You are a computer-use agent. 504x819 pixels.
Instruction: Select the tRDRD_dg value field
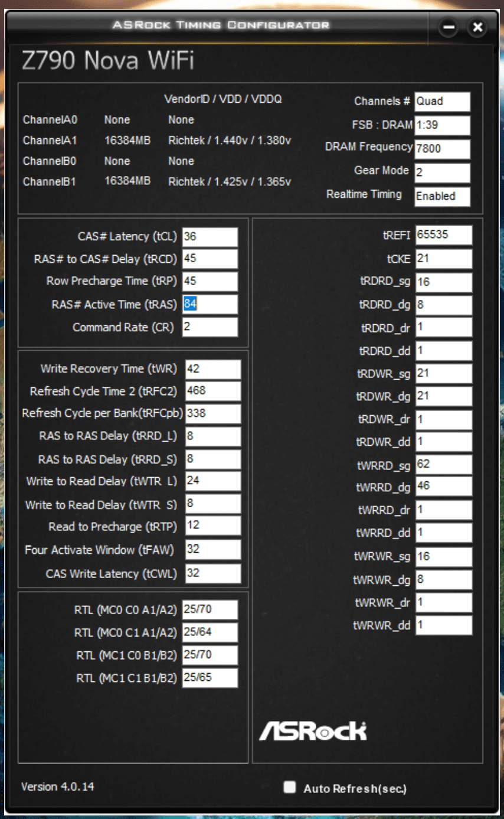[444, 305]
